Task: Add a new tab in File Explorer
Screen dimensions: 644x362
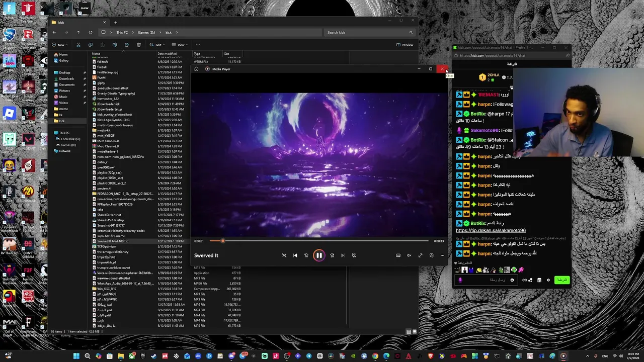Action: [115, 22]
